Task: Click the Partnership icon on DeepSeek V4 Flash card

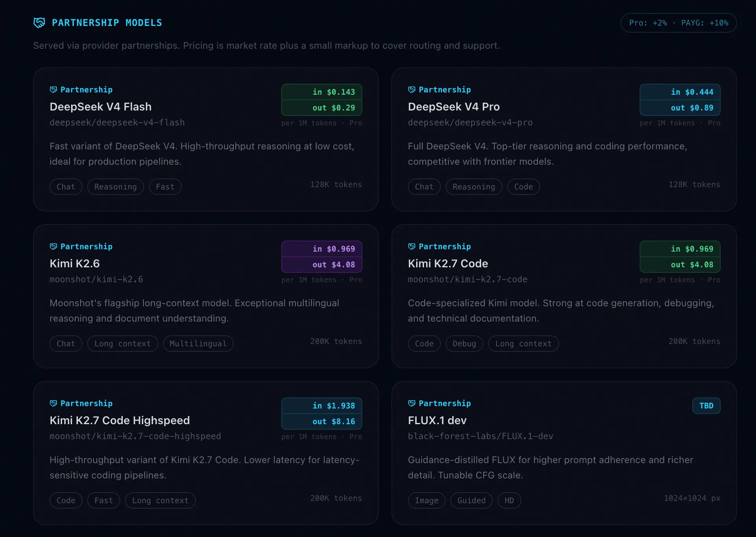Action: pyautogui.click(x=53, y=90)
